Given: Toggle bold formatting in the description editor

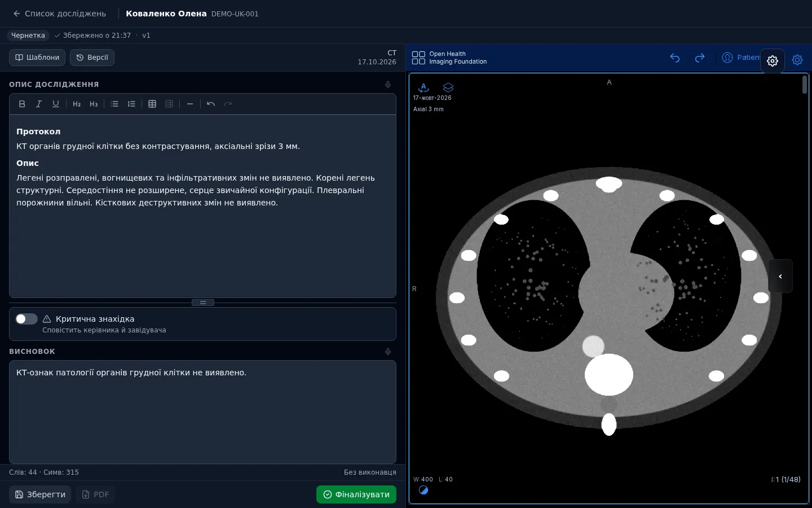Looking at the screenshot, I should [22, 104].
